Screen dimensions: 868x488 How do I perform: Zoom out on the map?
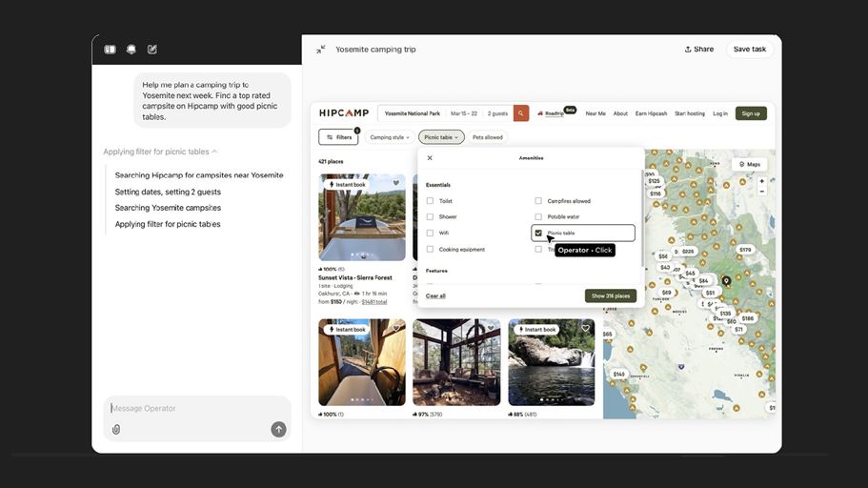pyautogui.click(x=761, y=191)
